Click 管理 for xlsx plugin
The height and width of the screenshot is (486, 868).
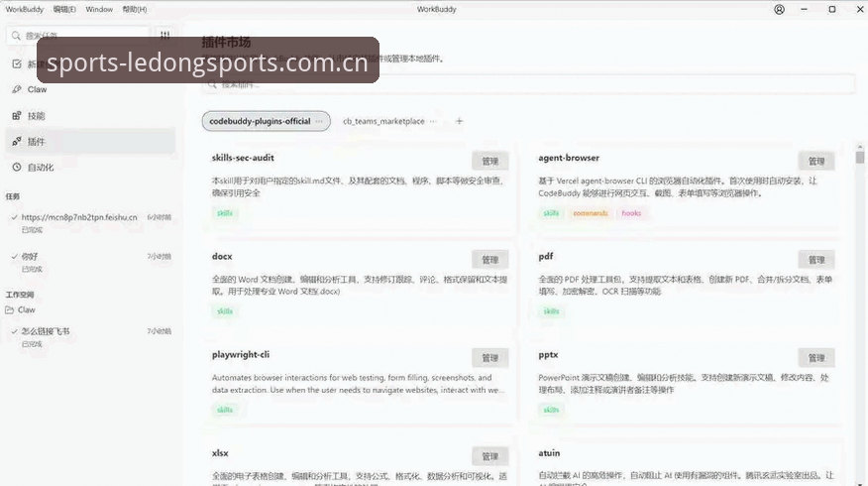coord(489,456)
